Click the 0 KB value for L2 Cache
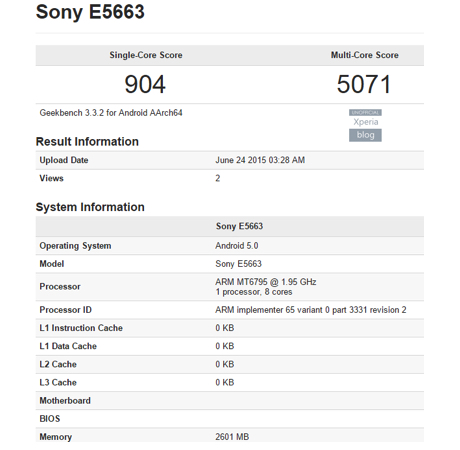 (225, 364)
